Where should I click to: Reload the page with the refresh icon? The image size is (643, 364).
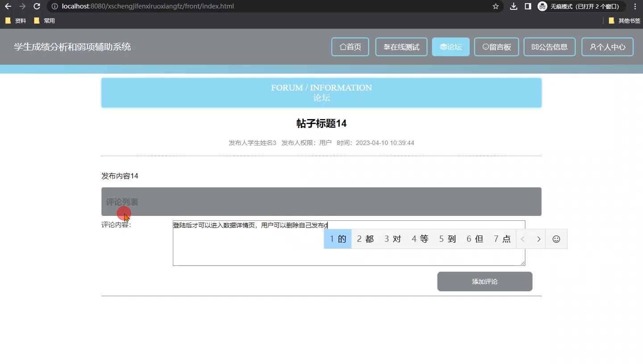pos(37,6)
